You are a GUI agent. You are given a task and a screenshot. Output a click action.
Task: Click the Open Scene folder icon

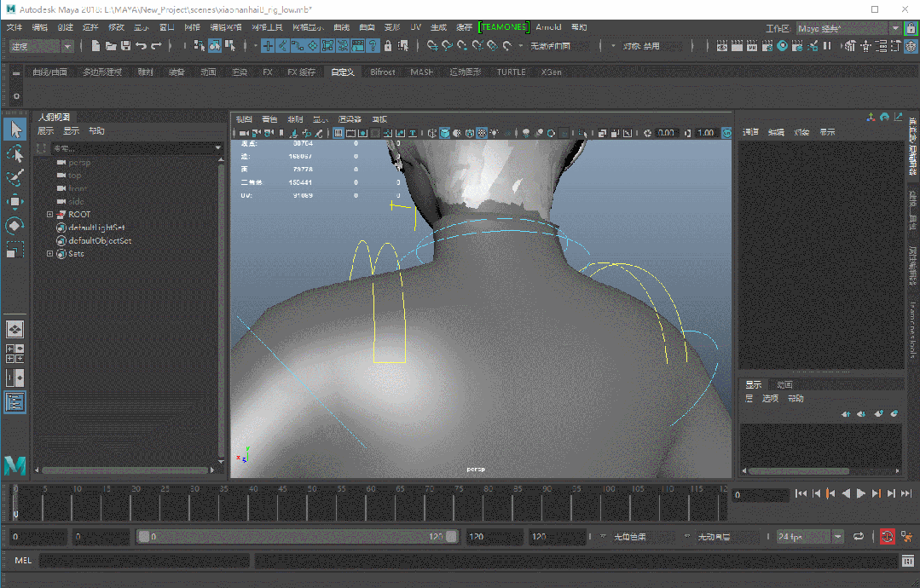tap(110, 46)
